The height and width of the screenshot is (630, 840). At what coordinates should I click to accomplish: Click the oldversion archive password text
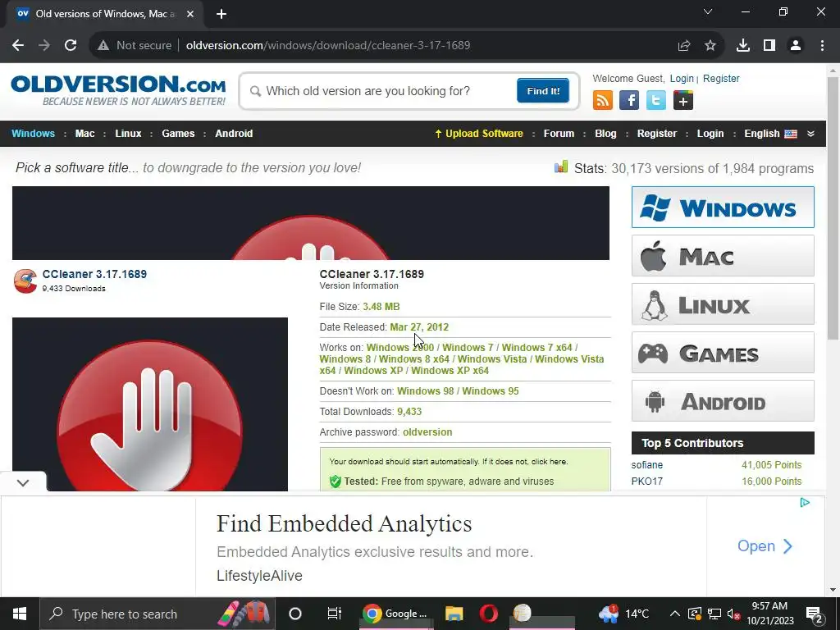(x=427, y=432)
